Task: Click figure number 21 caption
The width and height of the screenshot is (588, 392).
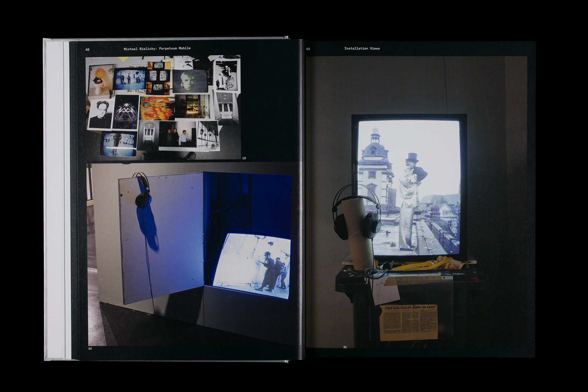Action: tap(345, 347)
